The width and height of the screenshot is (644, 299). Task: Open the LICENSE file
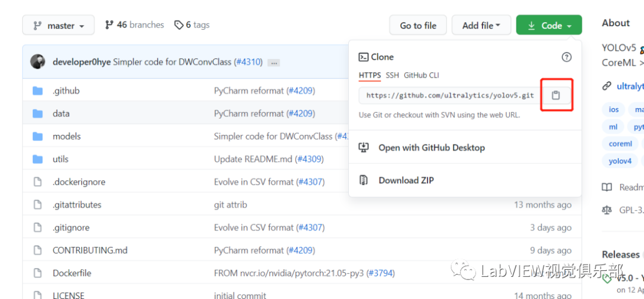pyautogui.click(x=69, y=295)
